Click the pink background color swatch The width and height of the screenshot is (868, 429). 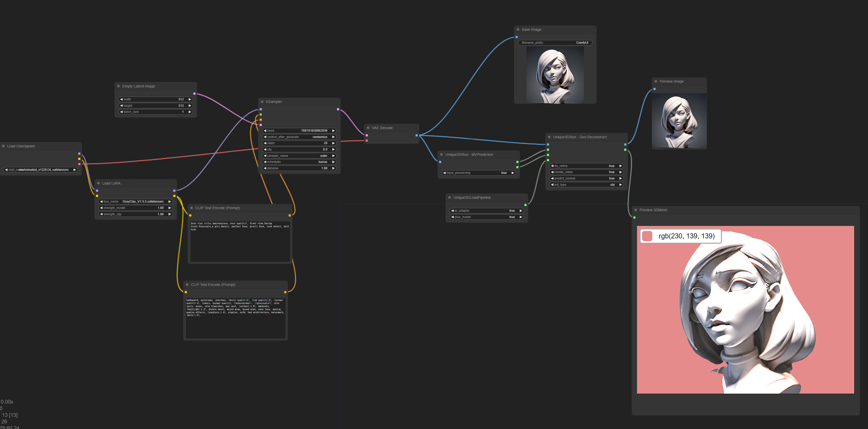tap(647, 236)
